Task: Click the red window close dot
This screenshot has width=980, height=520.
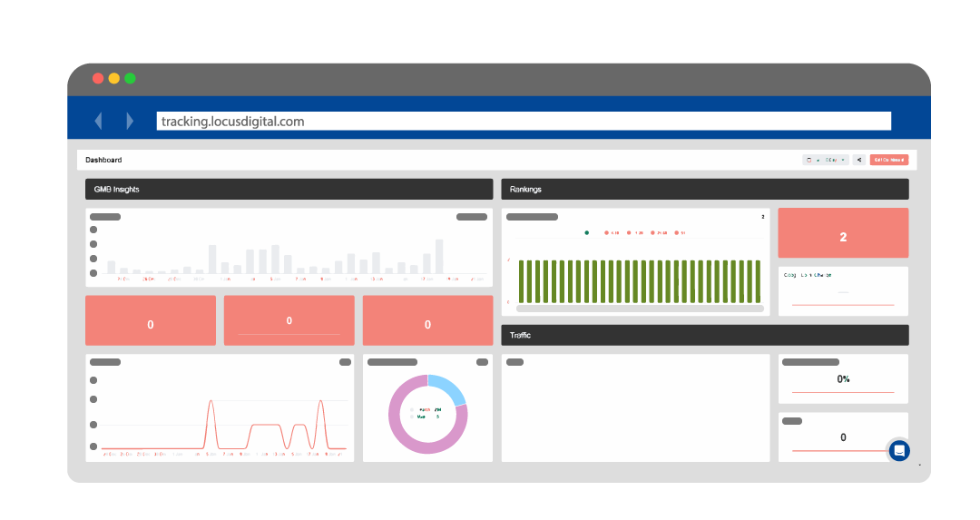Action: (x=98, y=78)
